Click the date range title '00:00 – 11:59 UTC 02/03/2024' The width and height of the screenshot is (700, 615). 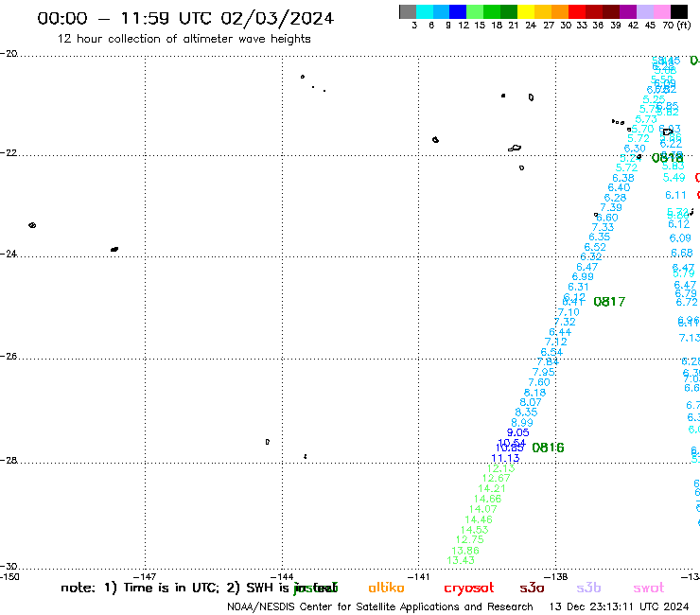[185, 18]
